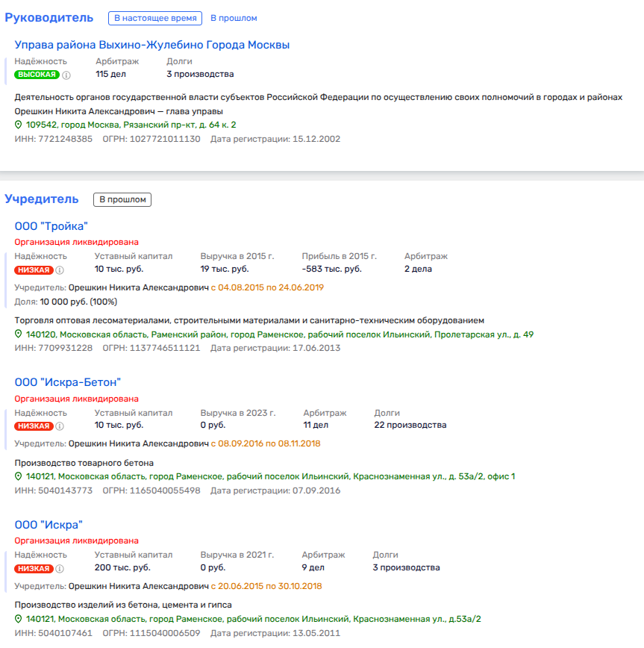The width and height of the screenshot is (644, 648).
Task: Click map pin icon for ООО Искра address
Action: (x=19, y=619)
